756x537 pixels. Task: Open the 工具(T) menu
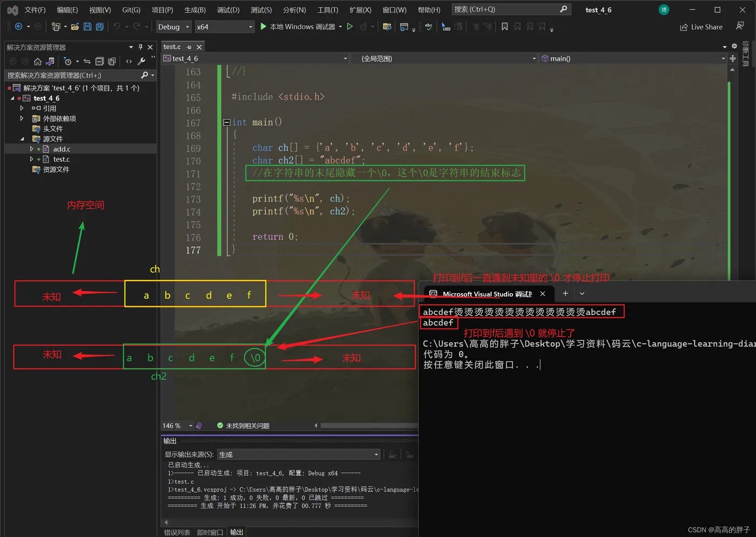click(x=328, y=10)
